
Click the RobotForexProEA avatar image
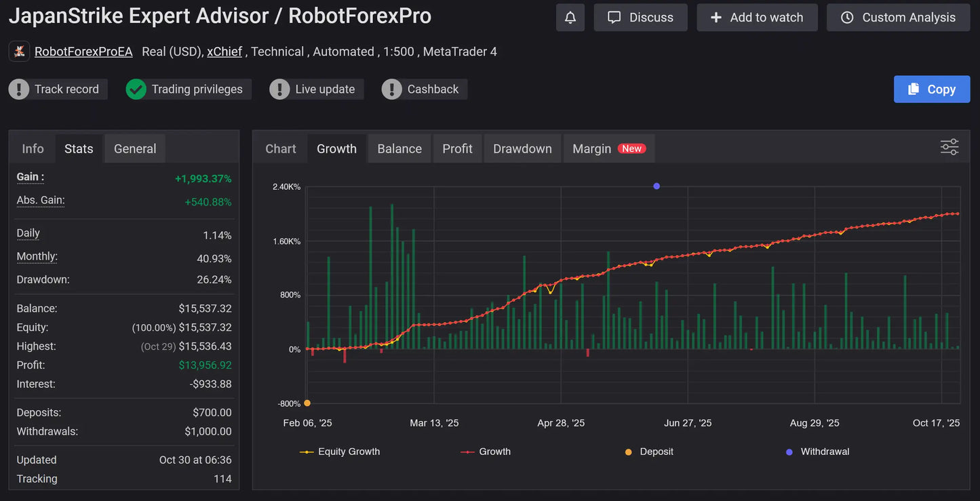coord(19,52)
